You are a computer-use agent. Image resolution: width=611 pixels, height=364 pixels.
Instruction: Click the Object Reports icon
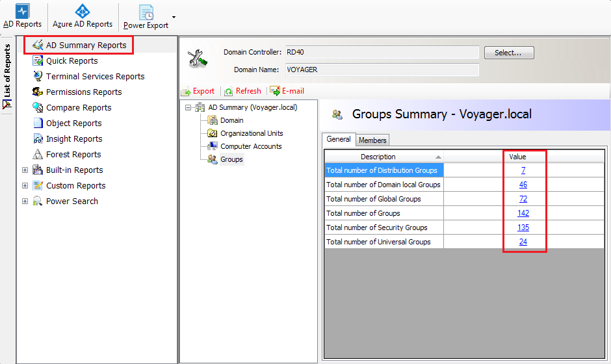tap(38, 123)
